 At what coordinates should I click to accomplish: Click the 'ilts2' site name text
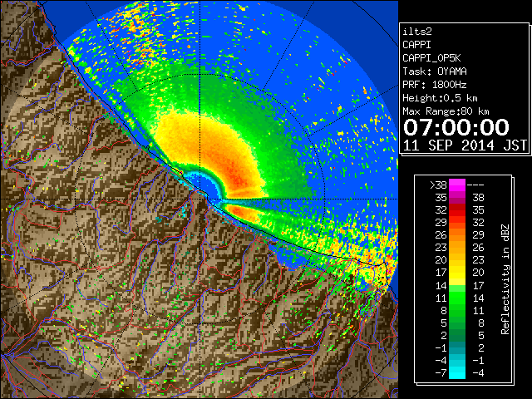[417, 32]
